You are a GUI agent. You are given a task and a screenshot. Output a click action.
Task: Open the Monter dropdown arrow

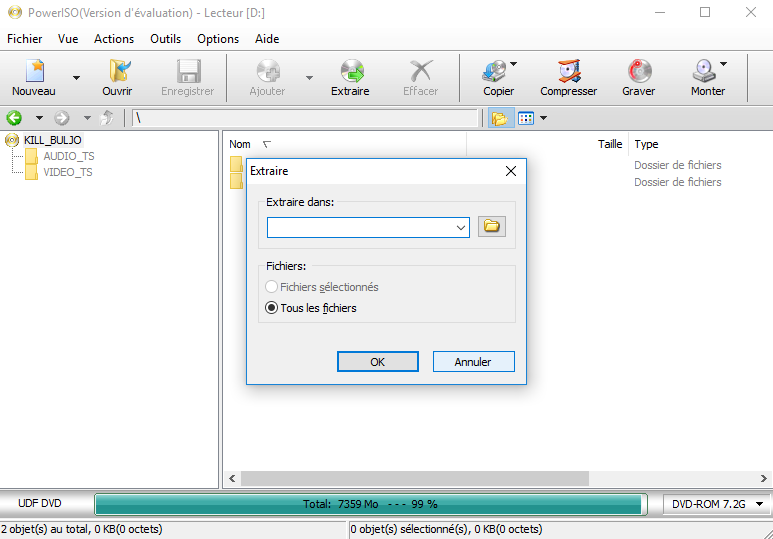pos(723,64)
